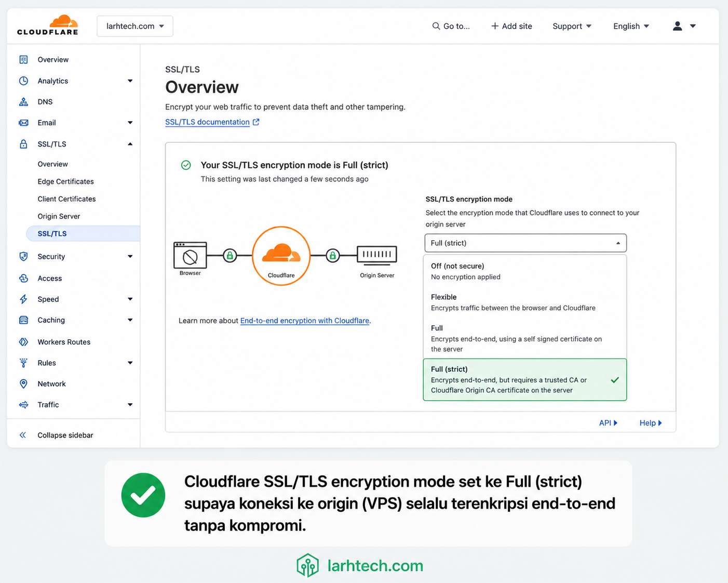Click the Security shield icon

(x=23, y=256)
